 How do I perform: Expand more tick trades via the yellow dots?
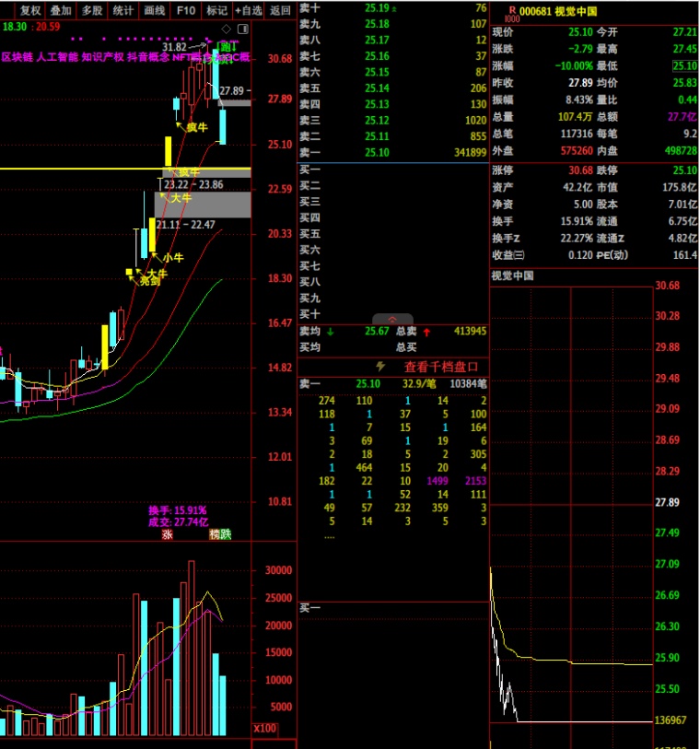[330, 536]
